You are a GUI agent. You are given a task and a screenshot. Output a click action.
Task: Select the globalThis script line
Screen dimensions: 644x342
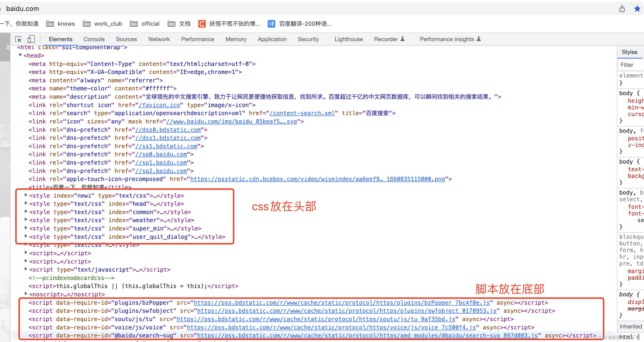(x=133, y=286)
